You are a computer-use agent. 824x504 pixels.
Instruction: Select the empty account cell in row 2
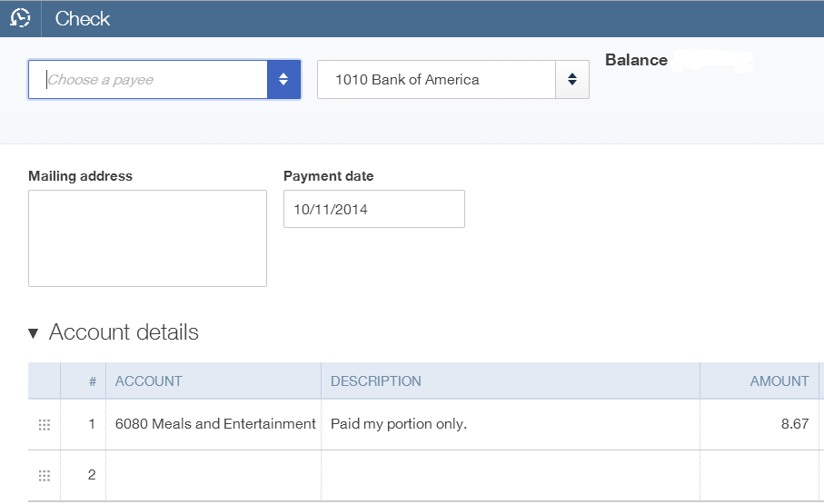click(213, 475)
